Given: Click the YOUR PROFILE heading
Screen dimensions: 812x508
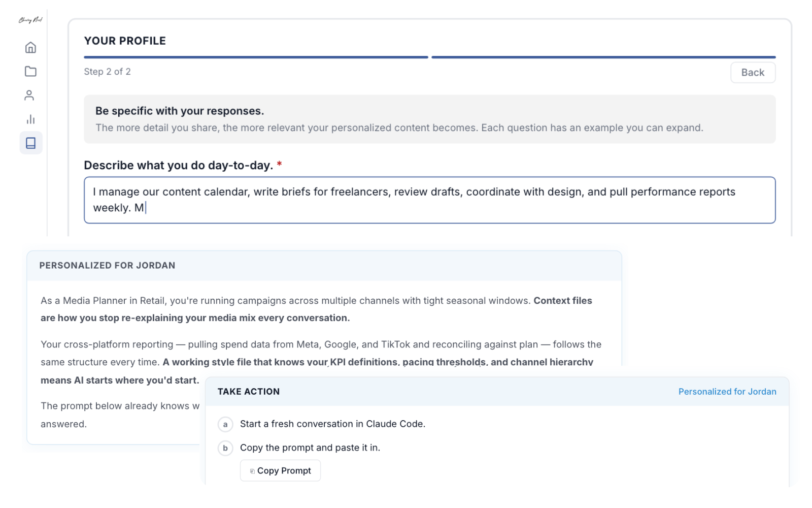Looking at the screenshot, I should click(125, 41).
